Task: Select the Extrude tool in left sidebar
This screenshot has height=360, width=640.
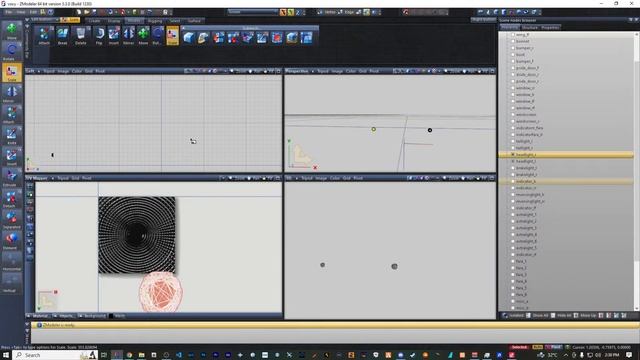Action: 11,178
